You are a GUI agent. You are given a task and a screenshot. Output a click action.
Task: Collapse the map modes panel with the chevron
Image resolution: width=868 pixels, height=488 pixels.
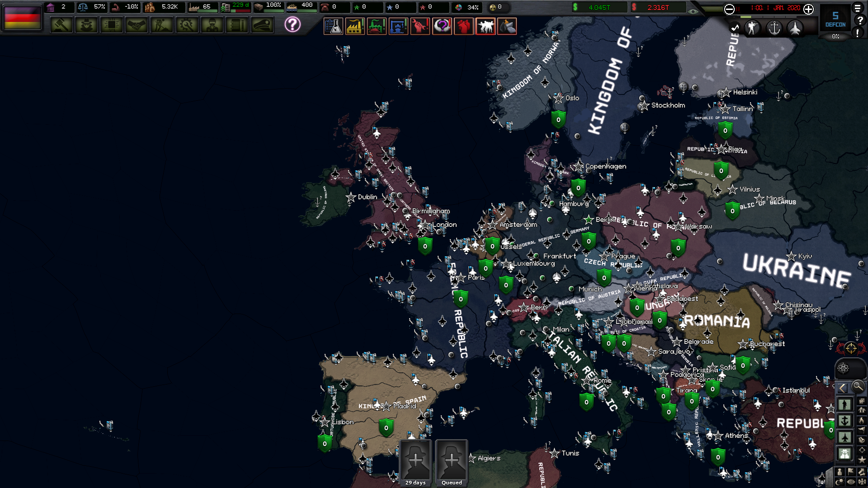click(842, 388)
